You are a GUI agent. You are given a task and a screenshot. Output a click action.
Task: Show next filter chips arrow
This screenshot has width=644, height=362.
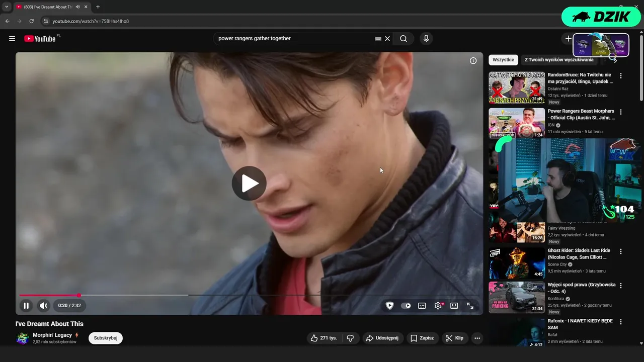pos(615,60)
